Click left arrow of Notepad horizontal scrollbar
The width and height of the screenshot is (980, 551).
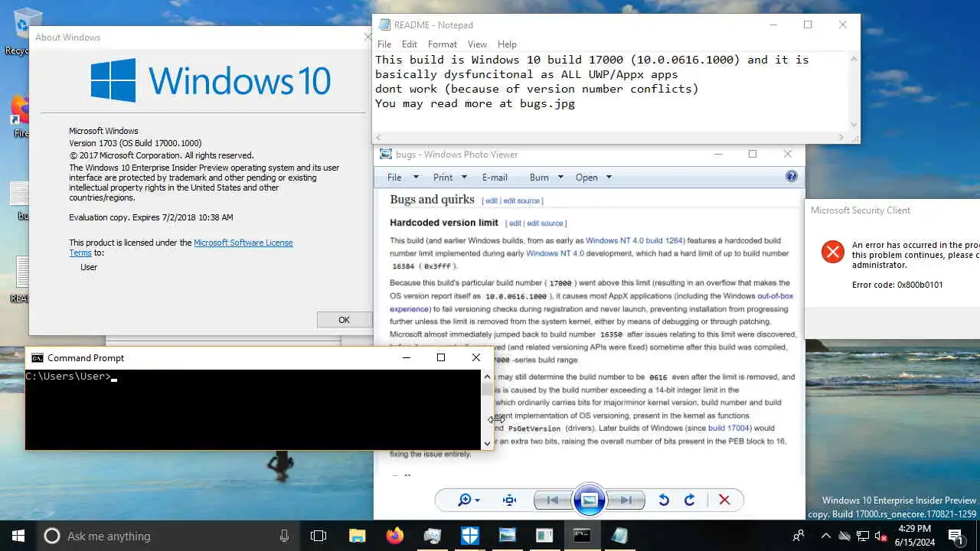[x=379, y=138]
